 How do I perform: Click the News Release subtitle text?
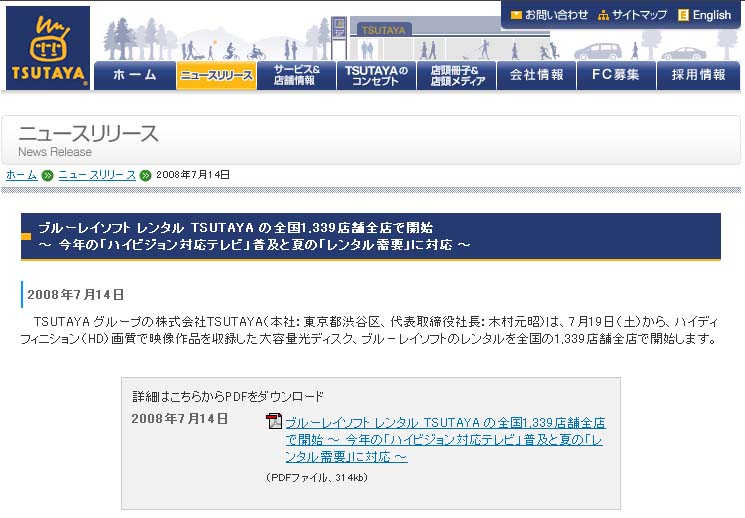point(55,152)
